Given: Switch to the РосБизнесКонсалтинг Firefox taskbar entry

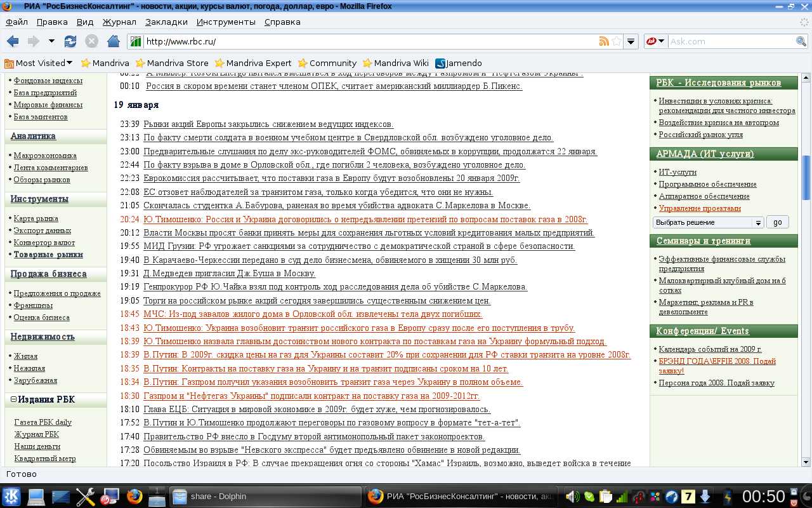Looking at the screenshot, I should [461, 497].
